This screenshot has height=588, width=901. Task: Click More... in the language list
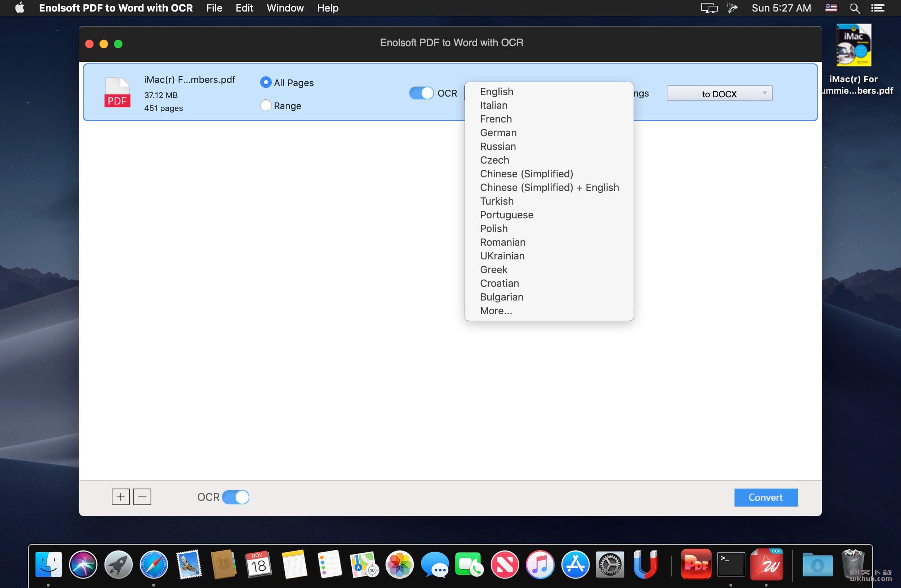549,310
